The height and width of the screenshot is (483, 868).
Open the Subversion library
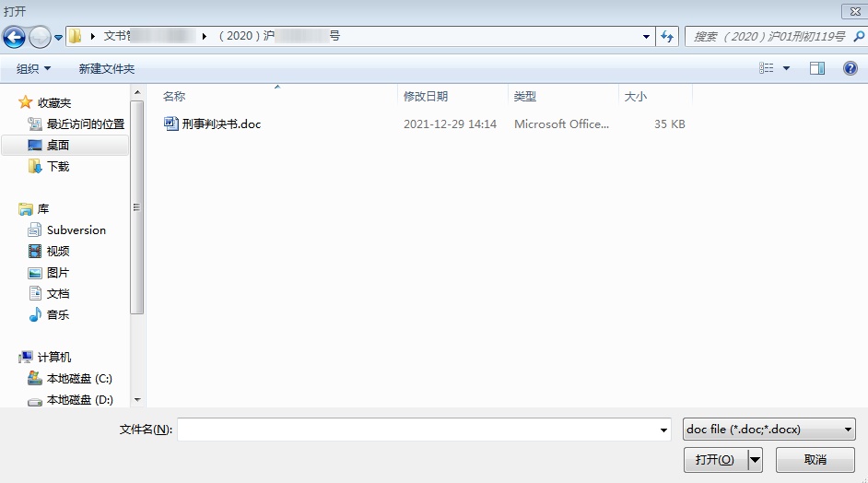[76, 230]
